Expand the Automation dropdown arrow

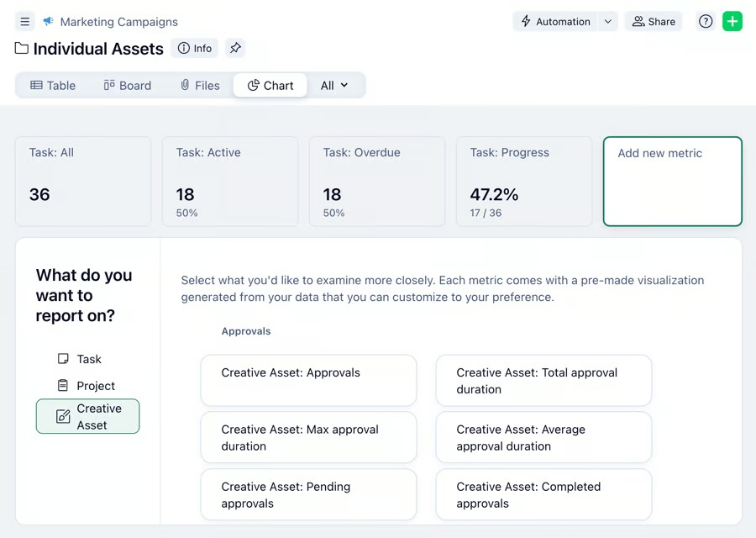(x=608, y=22)
